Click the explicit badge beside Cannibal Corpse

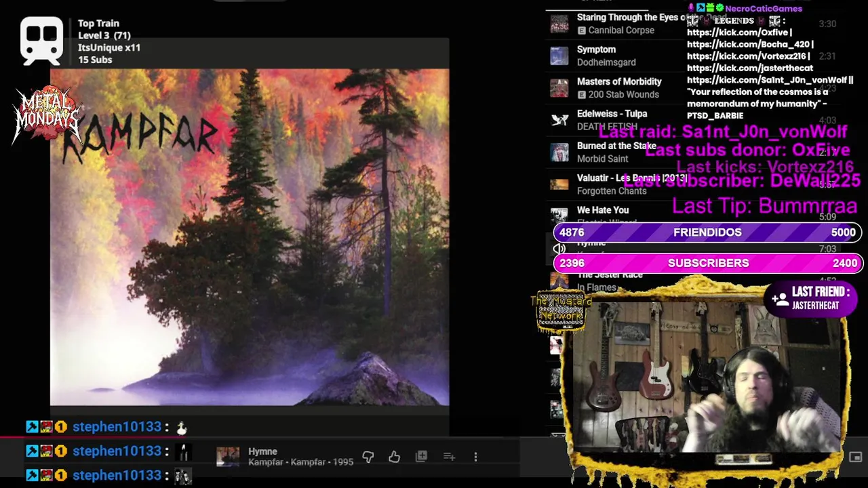(x=582, y=30)
